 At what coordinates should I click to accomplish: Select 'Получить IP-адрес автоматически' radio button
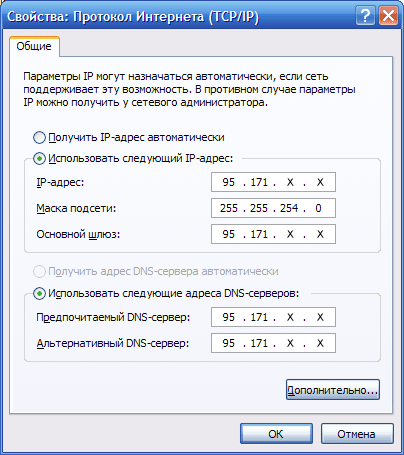click(x=39, y=138)
